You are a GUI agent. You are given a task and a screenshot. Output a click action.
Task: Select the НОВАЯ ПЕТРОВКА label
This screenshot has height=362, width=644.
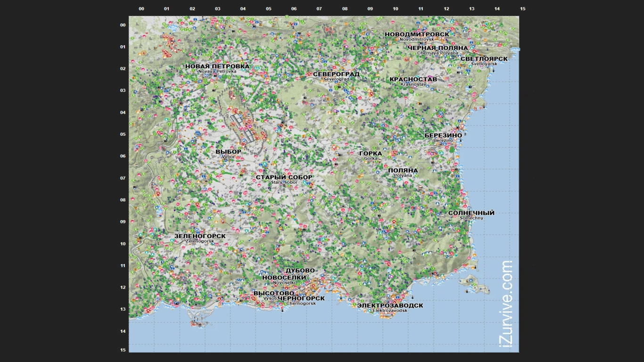point(217,66)
